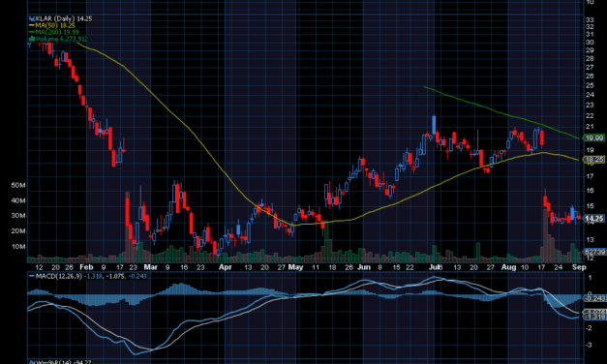Click the -3 MACD axis label
This screenshot has height=364, width=607.
[590, 345]
